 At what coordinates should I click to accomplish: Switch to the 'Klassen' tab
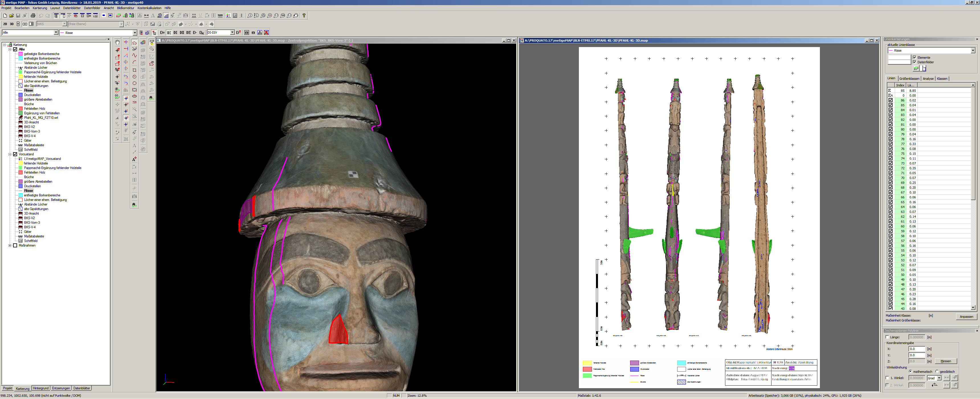point(942,79)
